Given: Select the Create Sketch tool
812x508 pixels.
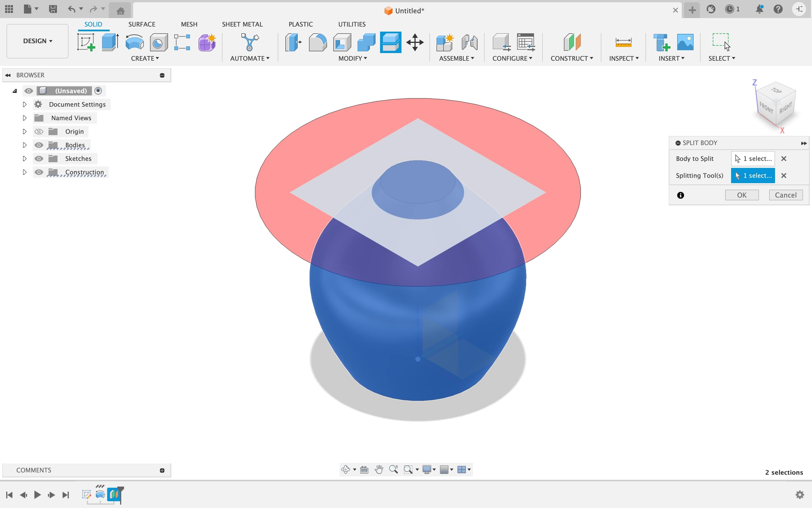Looking at the screenshot, I should pyautogui.click(x=86, y=42).
